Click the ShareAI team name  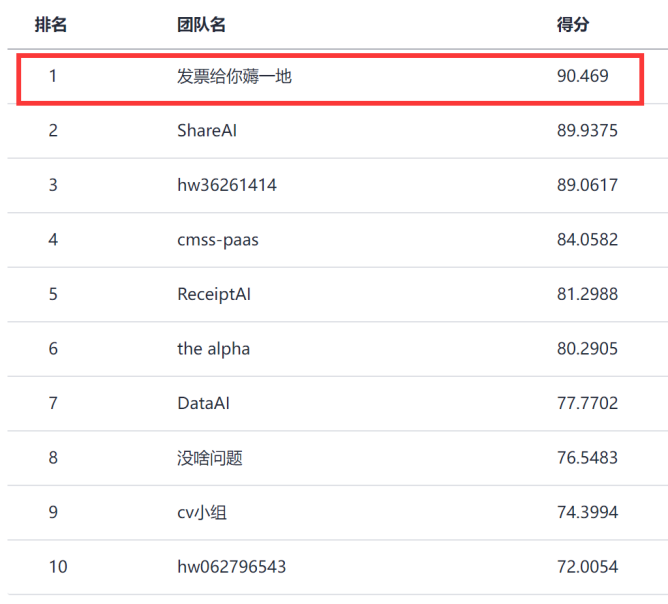(207, 130)
